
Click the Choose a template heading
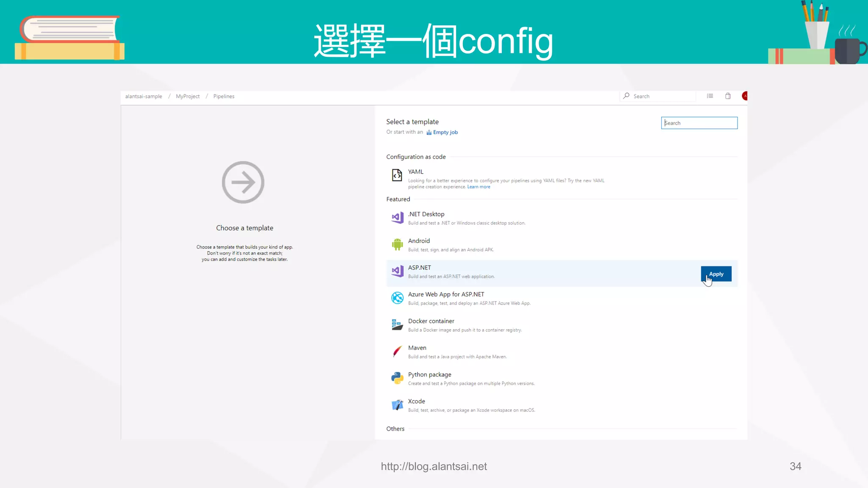[x=245, y=228]
